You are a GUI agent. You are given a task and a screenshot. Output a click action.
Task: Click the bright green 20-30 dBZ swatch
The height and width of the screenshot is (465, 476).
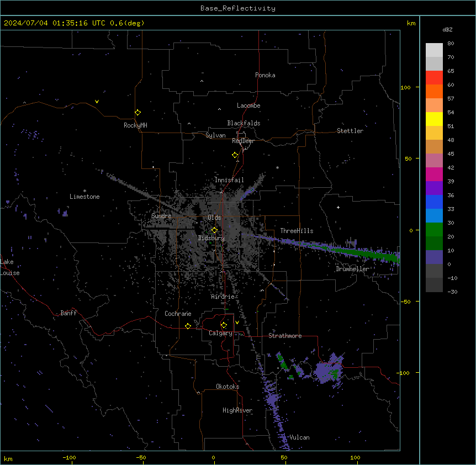(434, 230)
